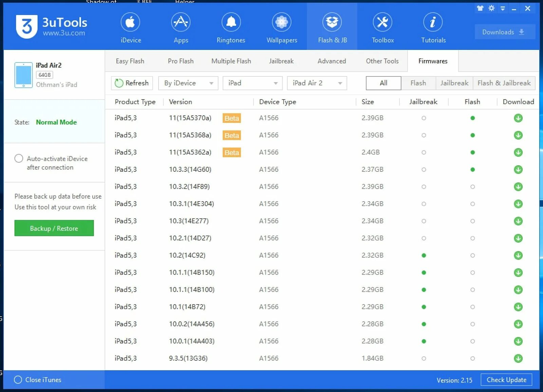This screenshot has height=392, width=543.
Task: Filter firmwares by Flash
Action: pyautogui.click(x=418, y=83)
